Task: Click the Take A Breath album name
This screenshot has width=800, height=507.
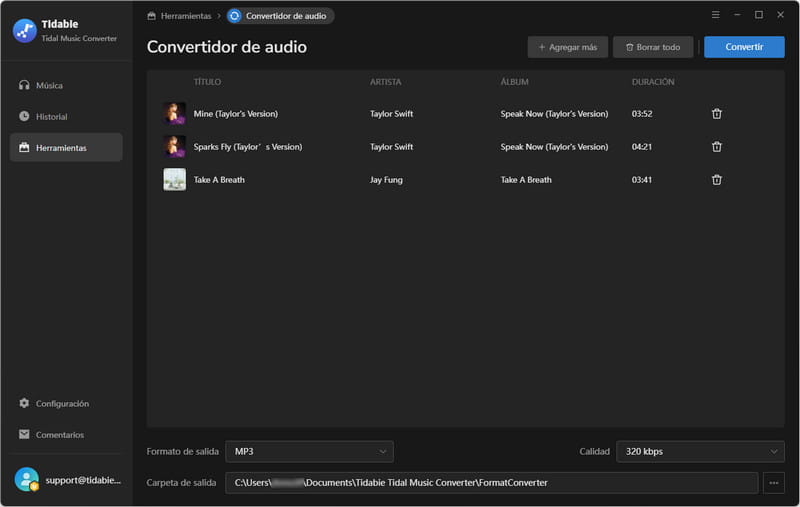Action: point(526,180)
